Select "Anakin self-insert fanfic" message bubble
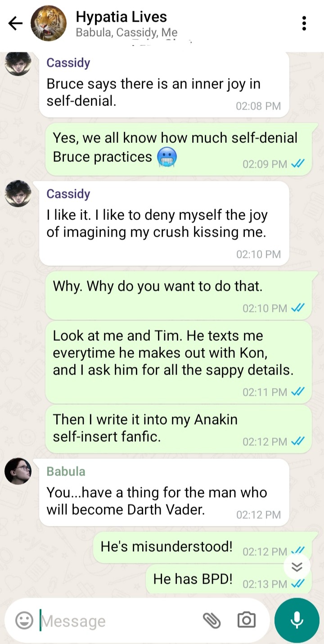The height and width of the screenshot is (644, 324). click(x=179, y=429)
